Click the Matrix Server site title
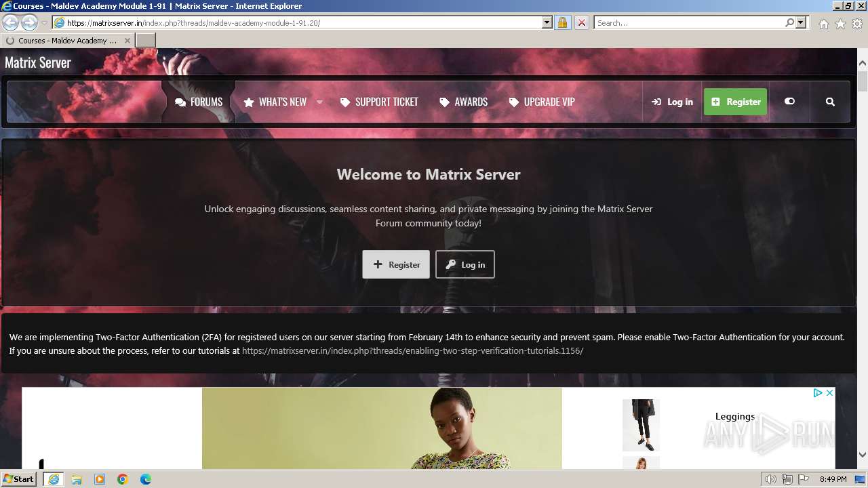Viewport: 868px width, 488px height. pos(38,62)
